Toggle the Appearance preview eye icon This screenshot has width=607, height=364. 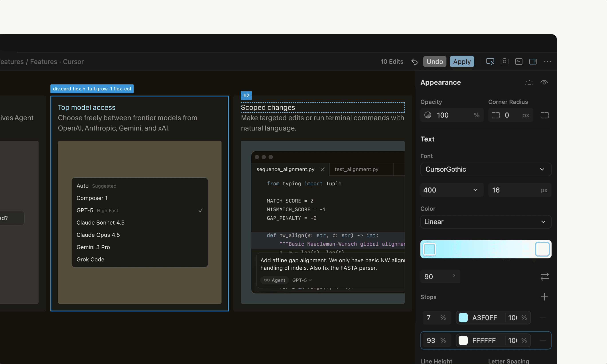[x=544, y=82]
